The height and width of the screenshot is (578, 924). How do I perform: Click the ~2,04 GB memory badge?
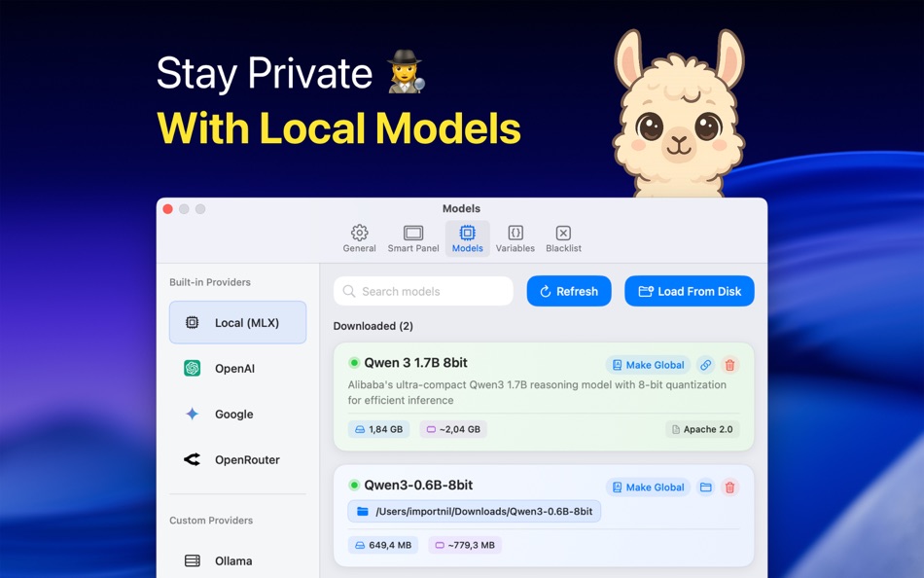coord(453,429)
